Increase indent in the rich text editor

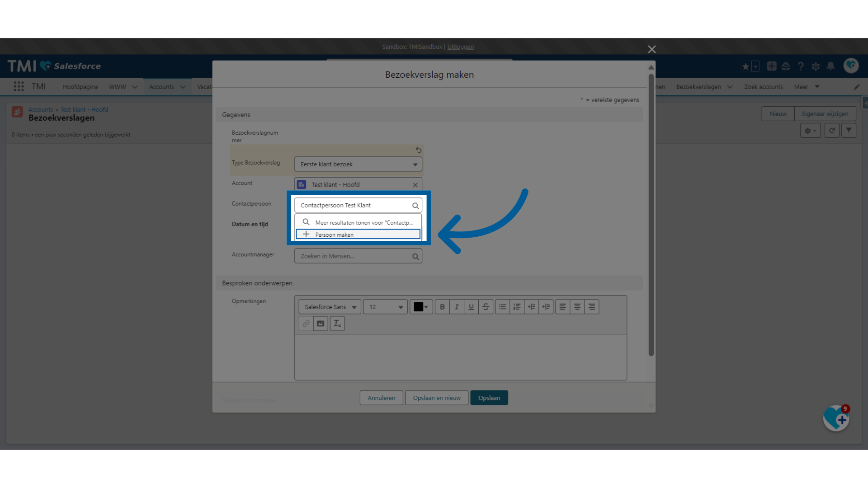click(532, 307)
